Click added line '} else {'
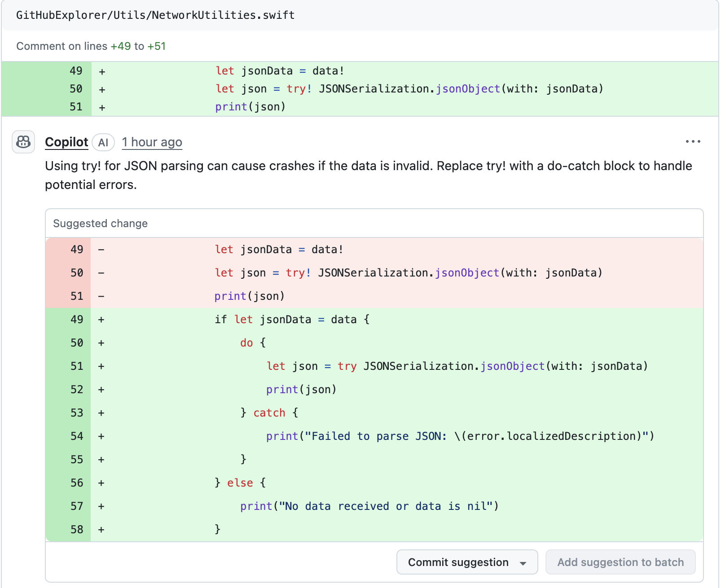Image resolution: width=721 pixels, height=588 pixels. (374, 483)
